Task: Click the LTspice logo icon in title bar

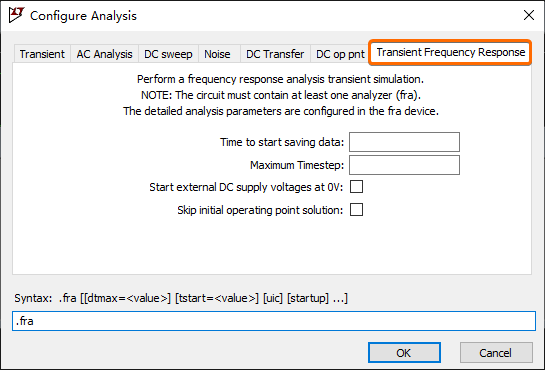Action: 16,15
